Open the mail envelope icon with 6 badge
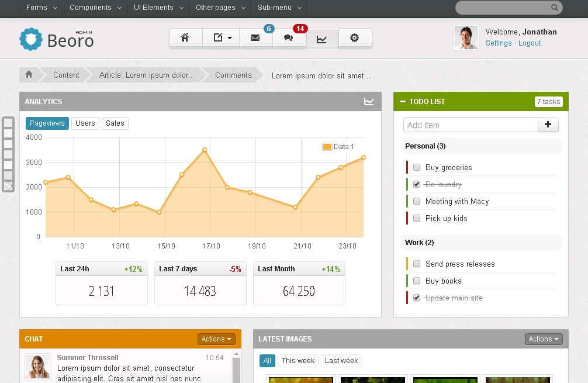 (x=255, y=38)
